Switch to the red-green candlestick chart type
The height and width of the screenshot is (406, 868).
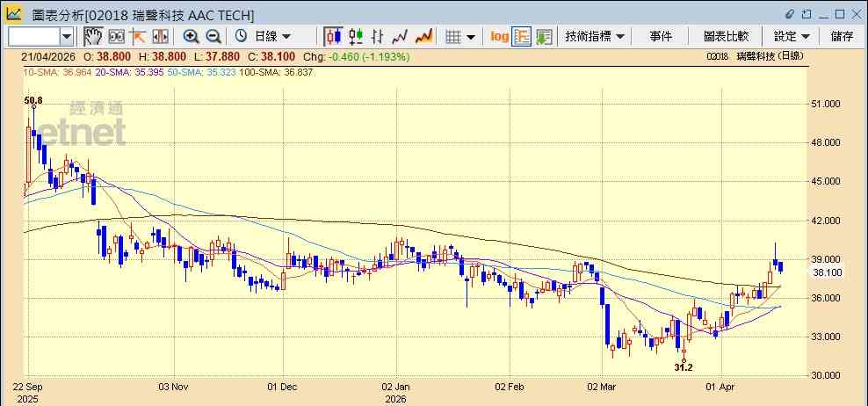coord(356,37)
